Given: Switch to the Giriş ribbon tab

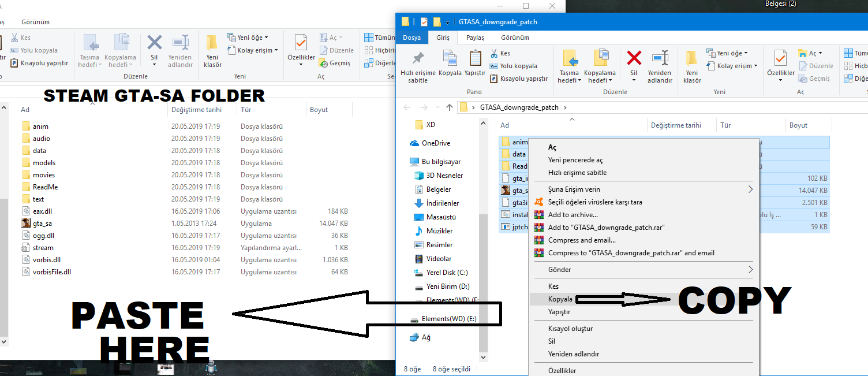Looking at the screenshot, I should click(443, 38).
